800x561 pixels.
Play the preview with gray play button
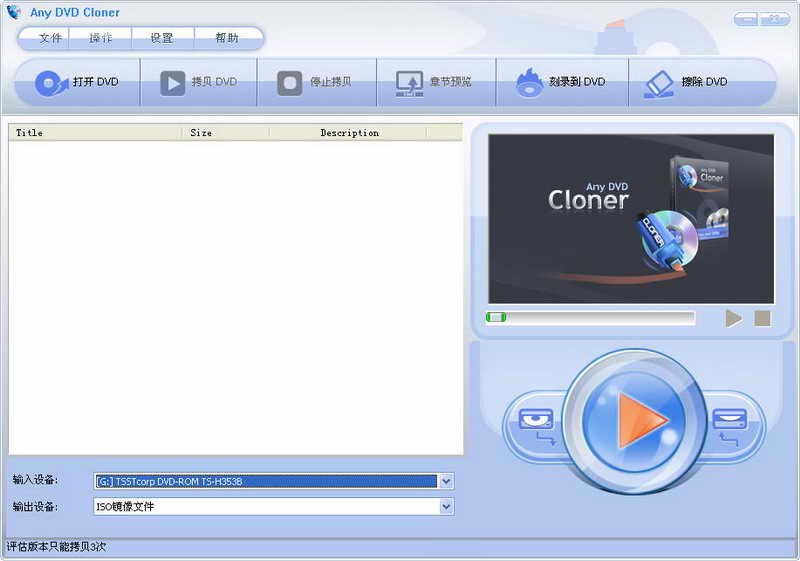(733, 319)
